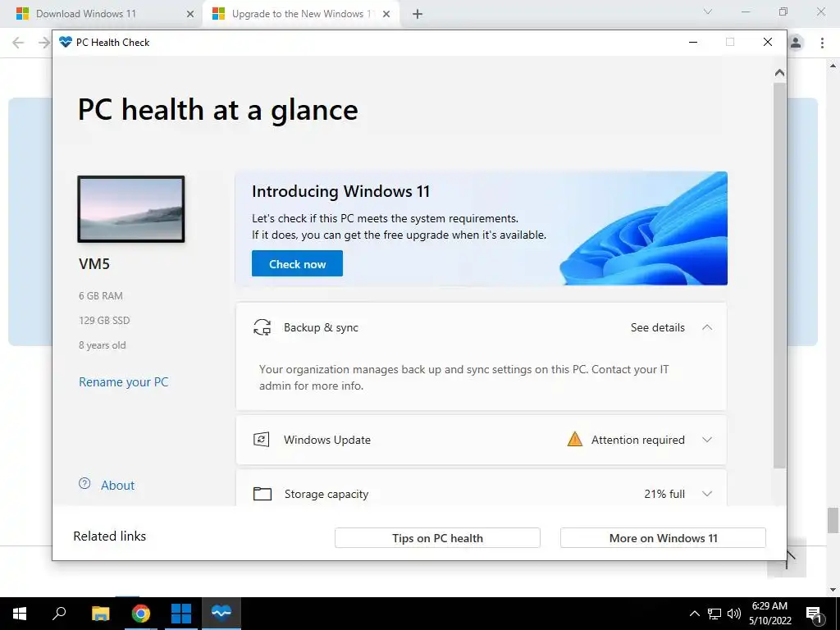Click the Backup & sync icon

pyautogui.click(x=262, y=327)
